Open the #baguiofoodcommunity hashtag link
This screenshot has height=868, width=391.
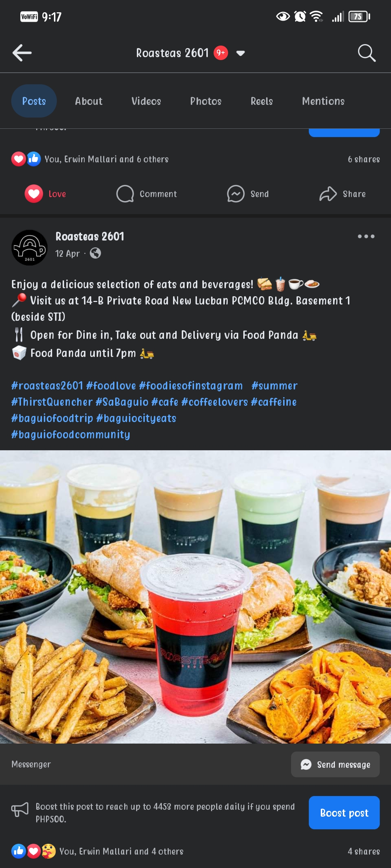coord(71,434)
